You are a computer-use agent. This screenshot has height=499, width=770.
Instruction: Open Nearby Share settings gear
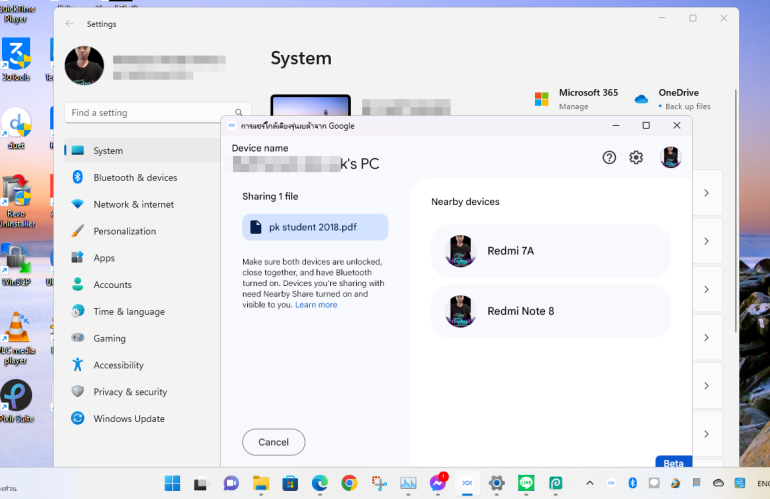tap(636, 157)
